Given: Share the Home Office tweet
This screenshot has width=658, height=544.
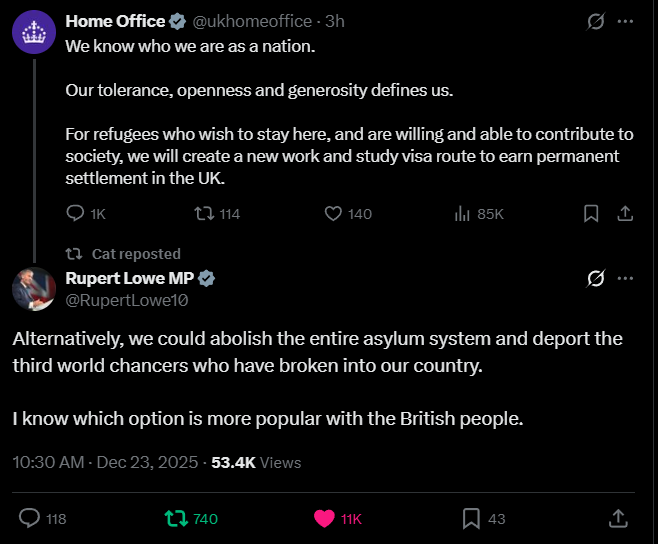Looking at the screenshot, I should (x=624, y=213).
